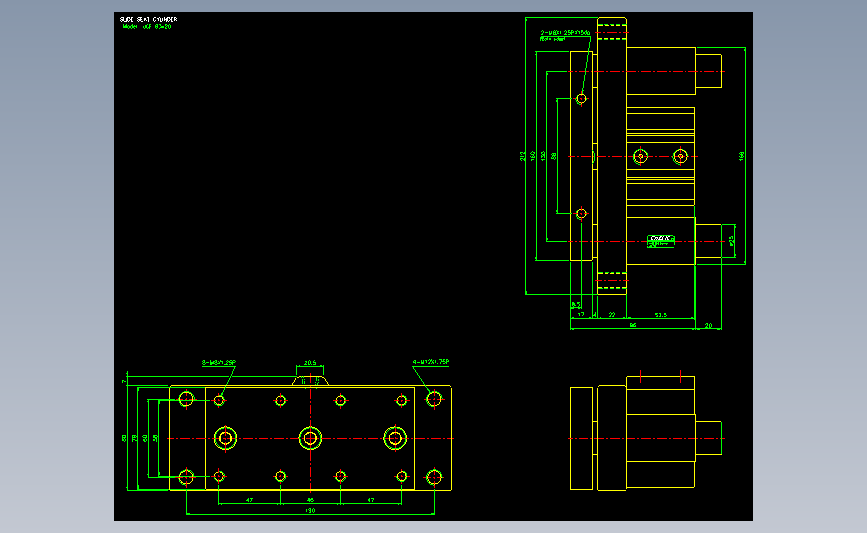
Task: Click the "53.5" dimension in side view
Action: point(661,315)
